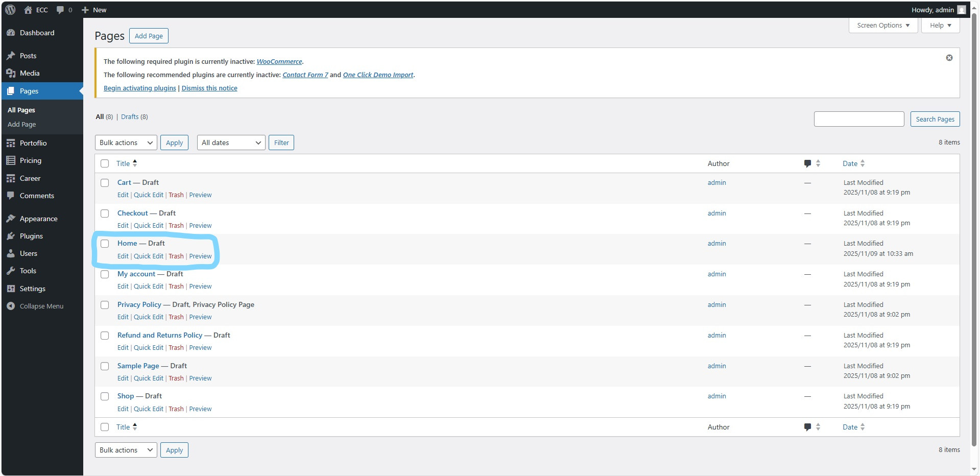This screenshot has height=476, width=980.
Task: Open the WooCommerce plugin link
Action: tap(279, 61)
